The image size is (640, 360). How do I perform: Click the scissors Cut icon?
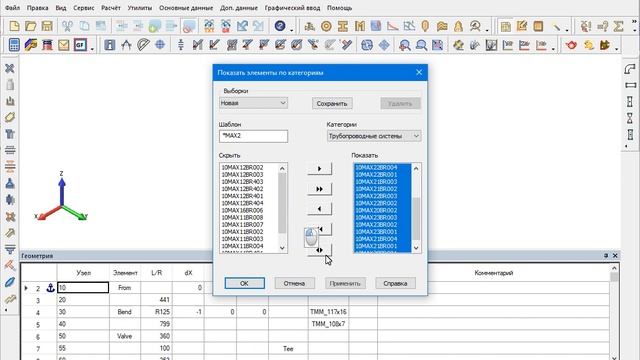point(67,27)
